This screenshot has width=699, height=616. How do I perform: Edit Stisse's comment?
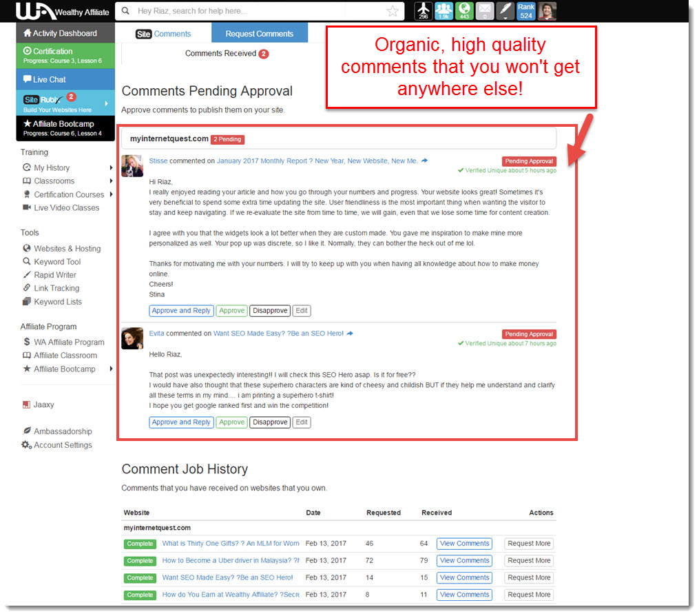(x=302, y=311)
